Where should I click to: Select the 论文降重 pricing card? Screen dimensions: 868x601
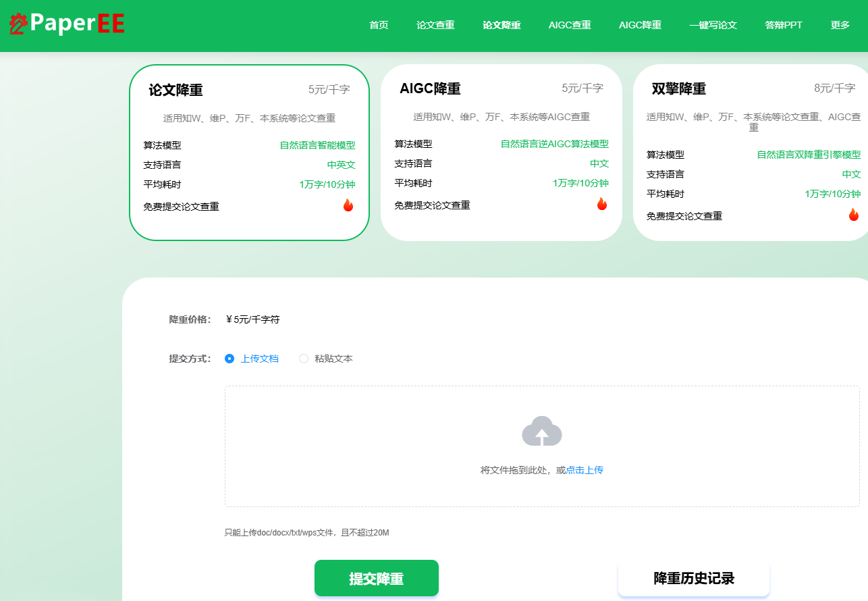click(249, 152)
